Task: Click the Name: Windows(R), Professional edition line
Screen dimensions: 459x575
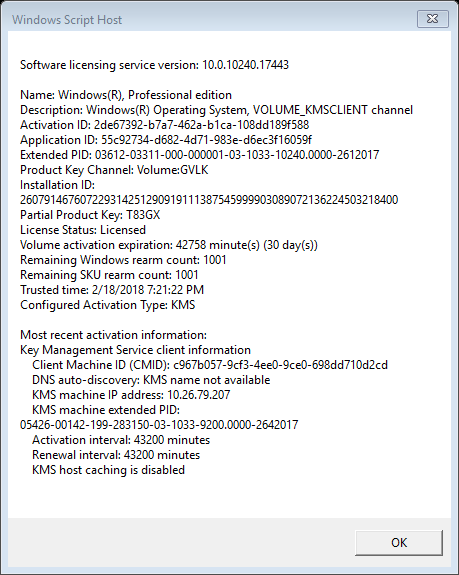Action: pos(126,95)
